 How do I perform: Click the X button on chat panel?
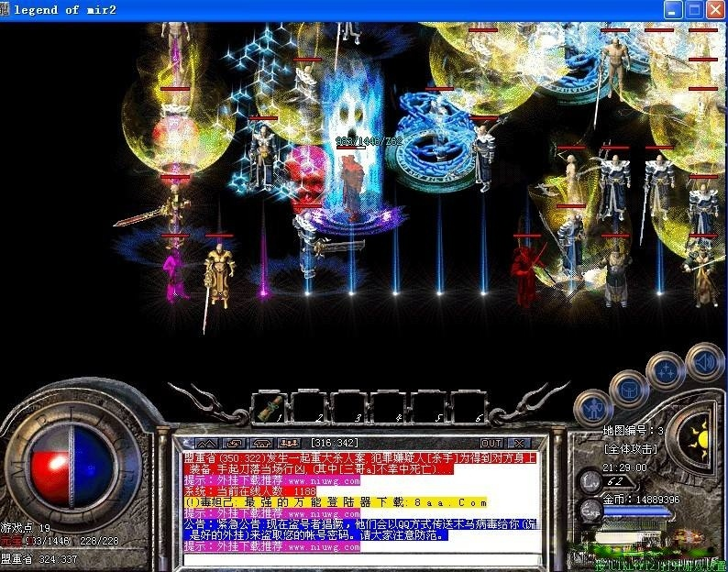tap(519, 443)
